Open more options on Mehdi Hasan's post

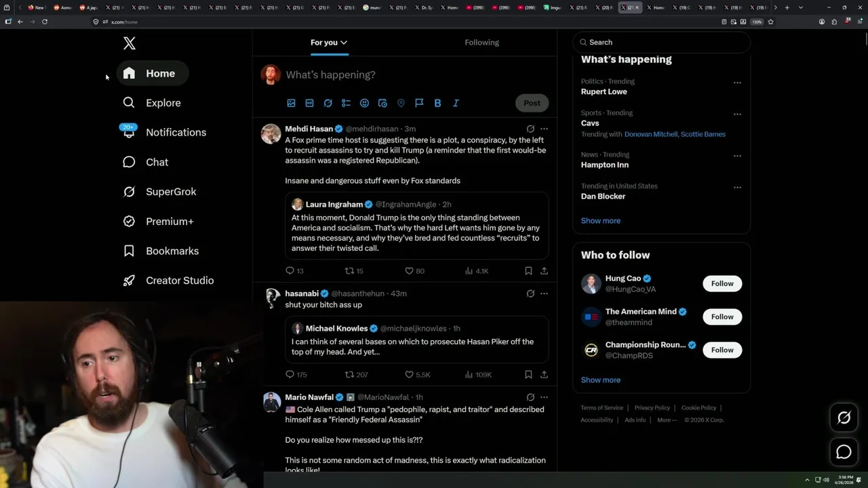[x=544, y=129]
